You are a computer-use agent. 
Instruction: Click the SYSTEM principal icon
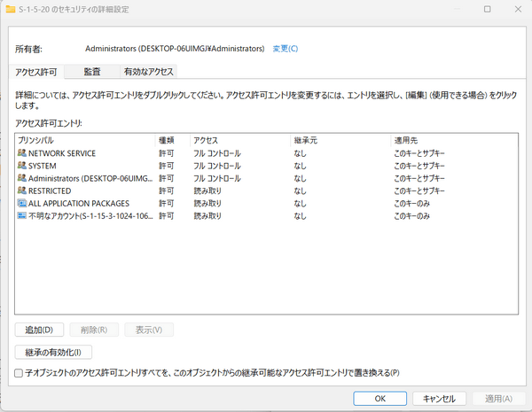pos(22,166)
